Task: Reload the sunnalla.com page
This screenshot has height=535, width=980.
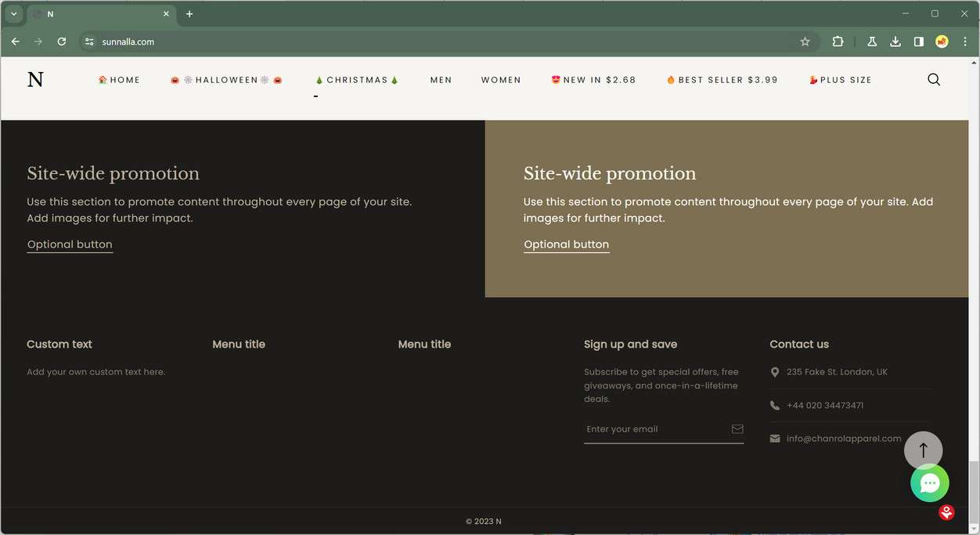Action: click(x=62, y=42)
